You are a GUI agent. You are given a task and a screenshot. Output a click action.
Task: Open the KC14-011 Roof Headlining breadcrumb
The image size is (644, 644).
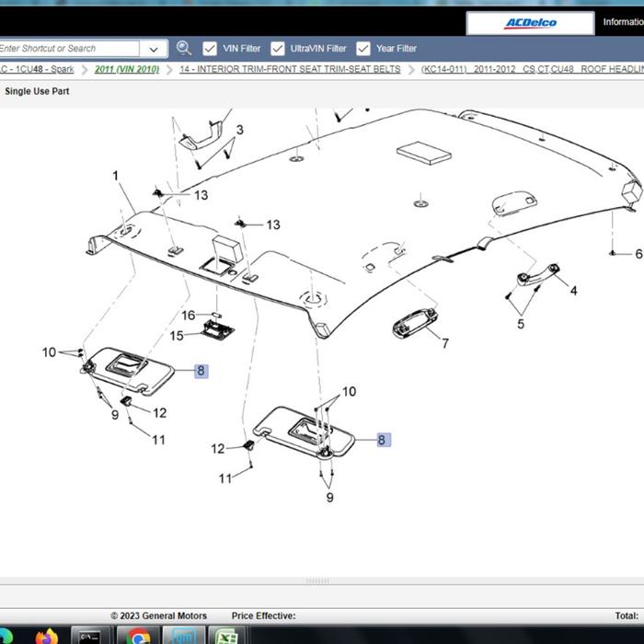click(x=532, y=69)
